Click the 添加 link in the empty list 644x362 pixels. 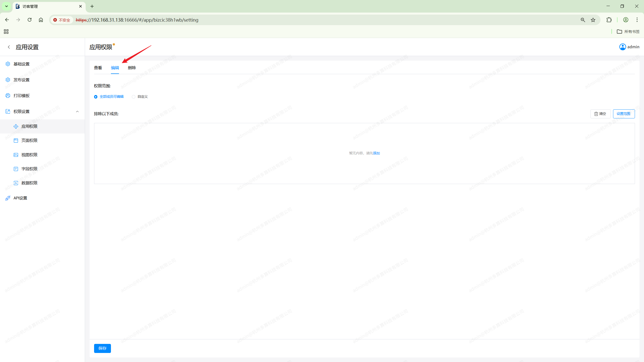point(376,153)
